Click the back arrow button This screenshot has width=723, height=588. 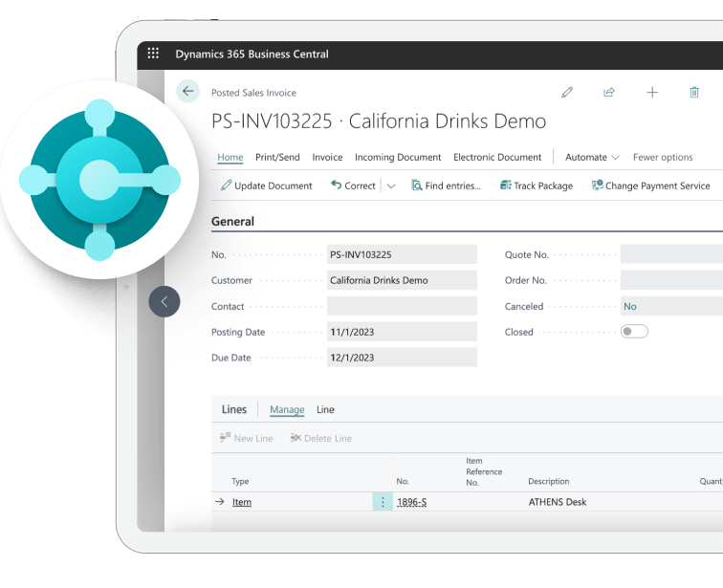coord(188,92)
